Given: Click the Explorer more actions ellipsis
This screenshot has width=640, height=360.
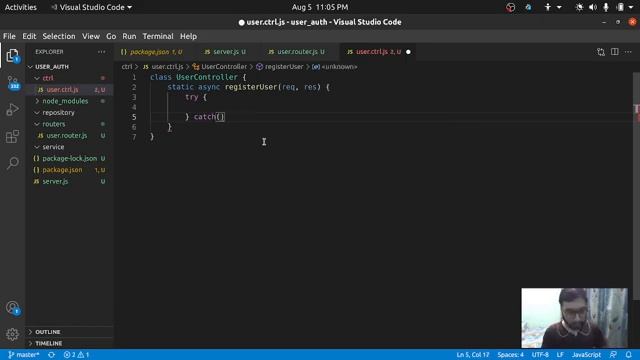Looking at the screenshot, I should (x=102, y=52).
